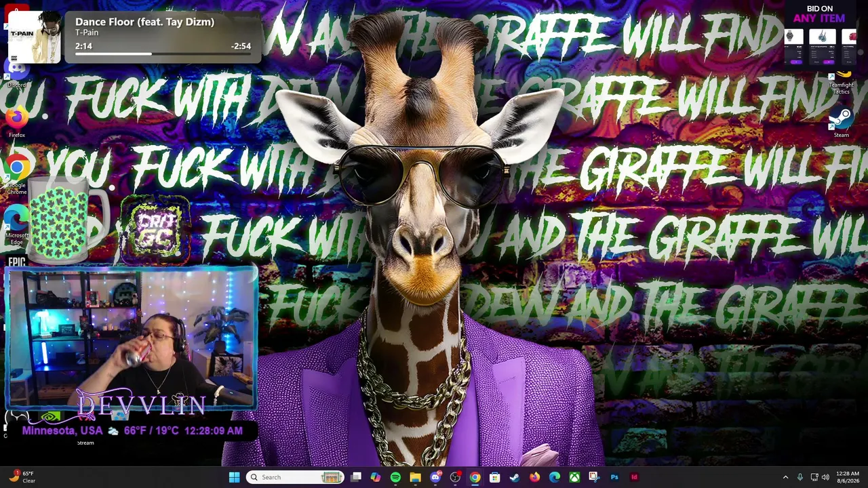Open the clock and date flyout
This screenshot has width=868, height=488.
848,477
